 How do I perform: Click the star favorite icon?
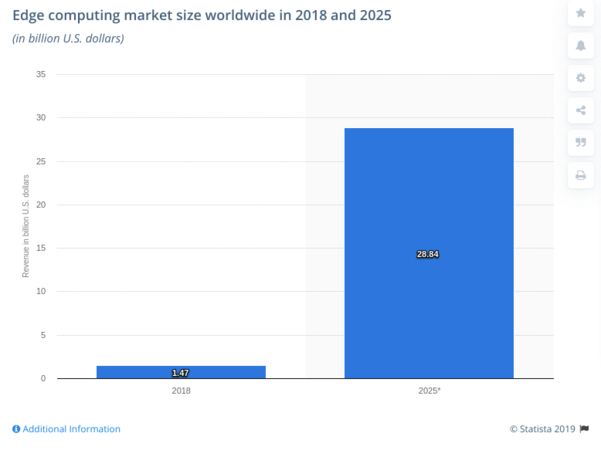580,13
